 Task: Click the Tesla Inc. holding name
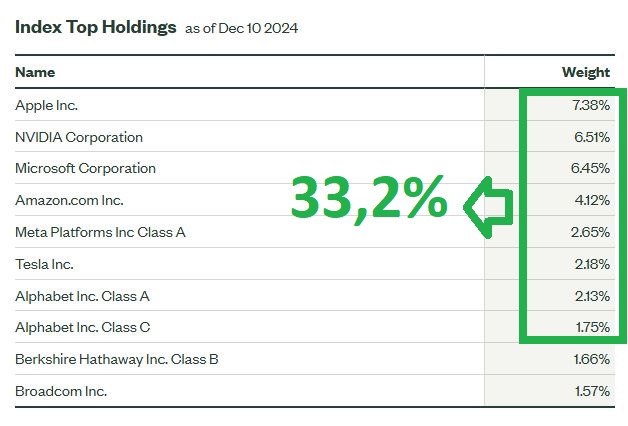pyautogui.click(x=45, y=264)
